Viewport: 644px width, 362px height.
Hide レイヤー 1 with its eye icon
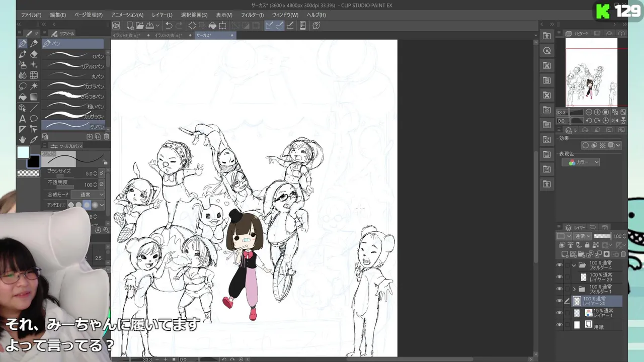coord(559,313)
